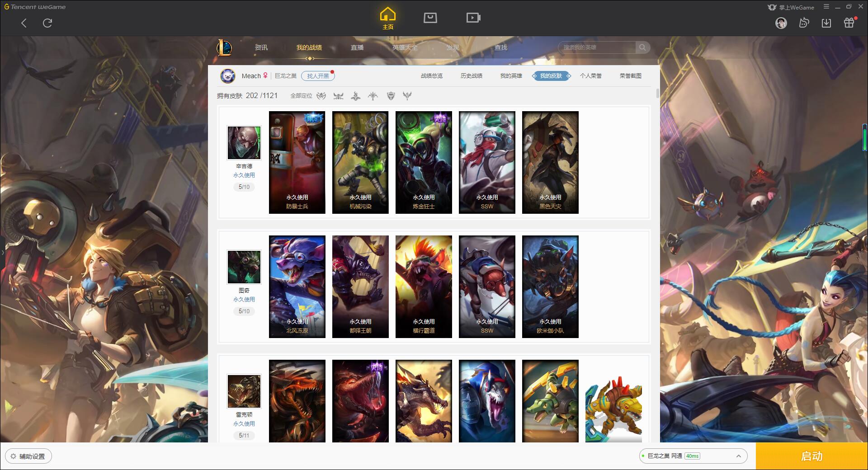Open the 防暴士兵 skin thumbnail
The image size is (868, 470).
pos(297,162)
